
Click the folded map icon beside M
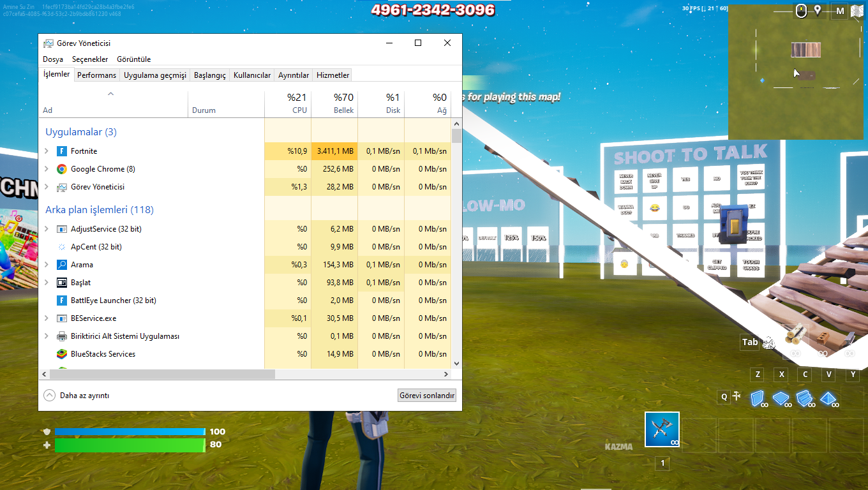(857, 11)
